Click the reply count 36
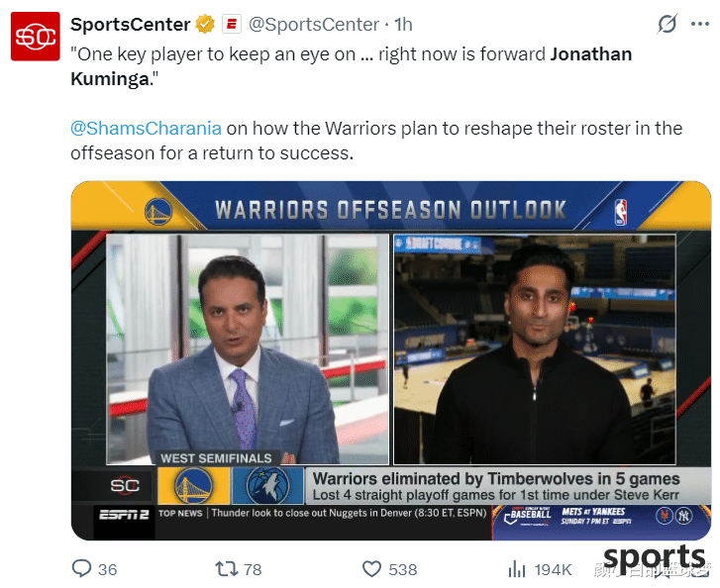 pyautogui.click(x=107, y=569)
